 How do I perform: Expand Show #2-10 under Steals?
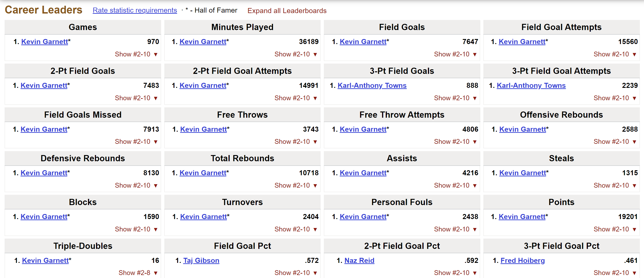[615, 185]
